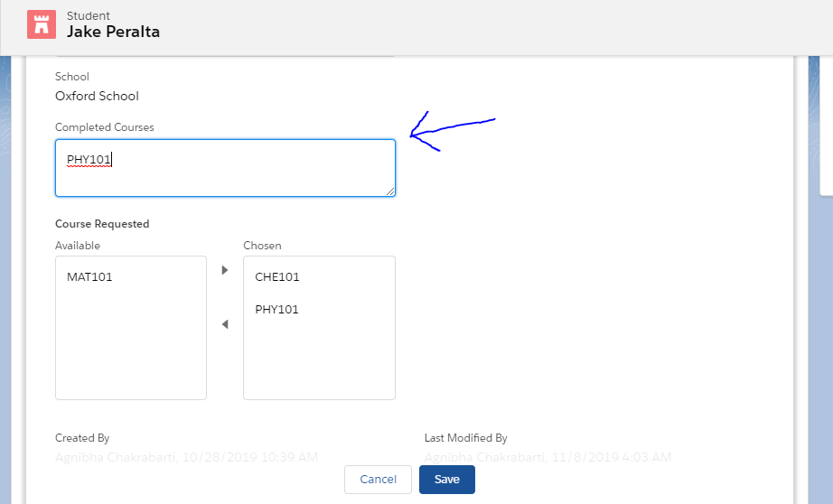This screenshot has height=504, width=833.
Task: Save the student record
Action: 446,480
